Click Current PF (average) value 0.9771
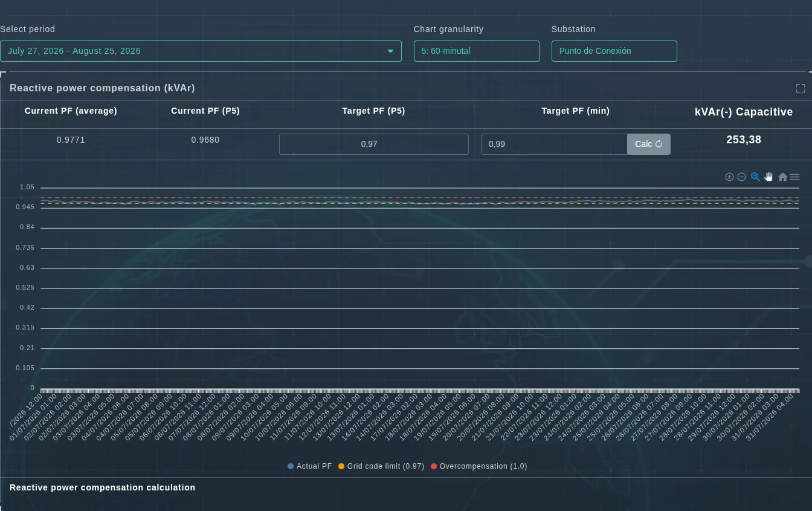 click(71, 140)
